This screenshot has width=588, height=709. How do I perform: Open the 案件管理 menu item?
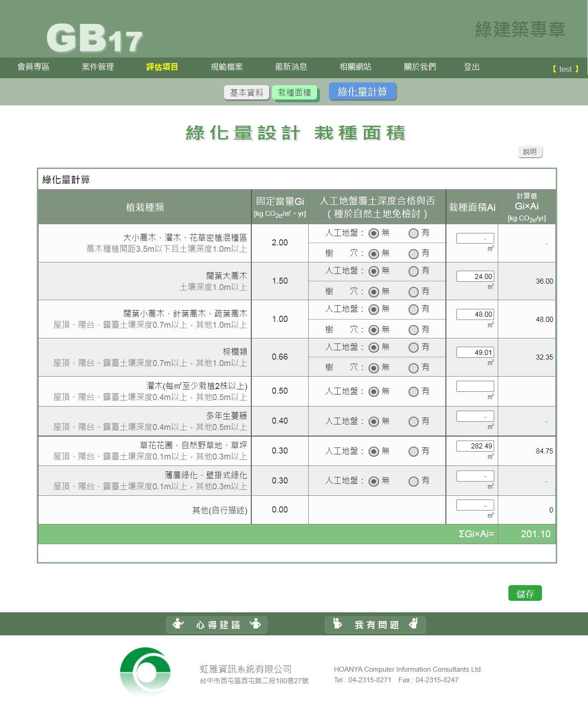point(98,67)
